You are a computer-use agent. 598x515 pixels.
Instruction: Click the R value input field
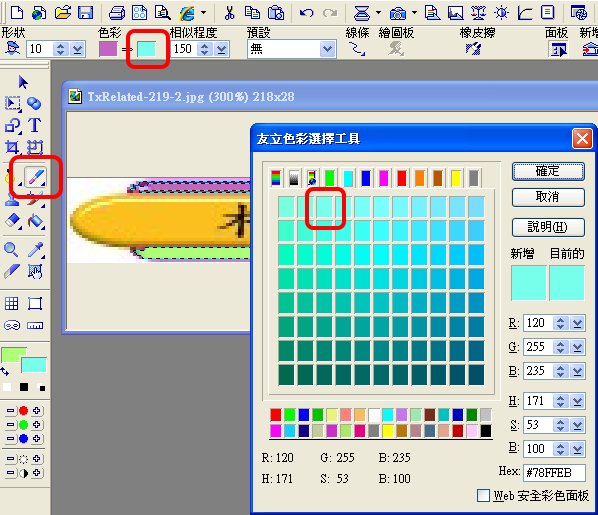pyautogui.click(x=539, y=323)
